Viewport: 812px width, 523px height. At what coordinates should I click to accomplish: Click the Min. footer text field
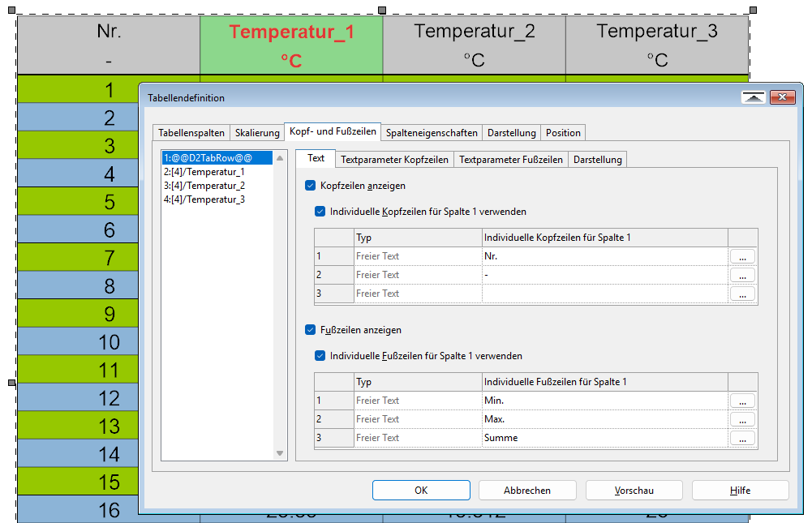click(x=604, y=401)
